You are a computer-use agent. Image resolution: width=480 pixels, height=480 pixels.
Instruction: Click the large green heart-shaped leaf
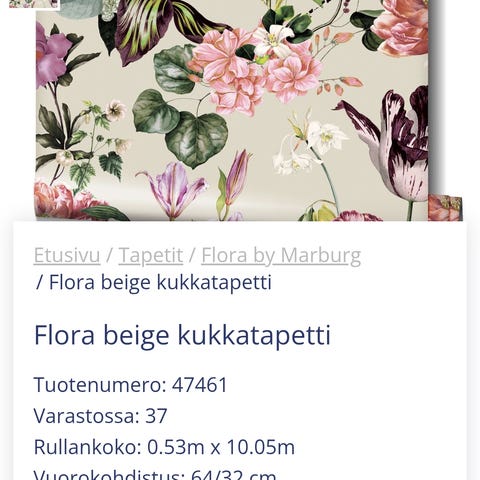196,138
